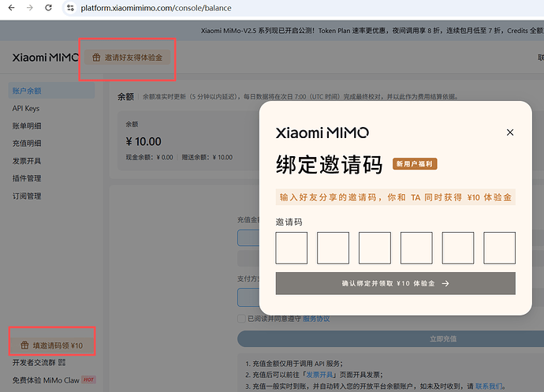Tick the 已阅读并同意遵守 agreement checkbox
The width and height of the screenshot is (544, 392).
(x=241, y=319)
